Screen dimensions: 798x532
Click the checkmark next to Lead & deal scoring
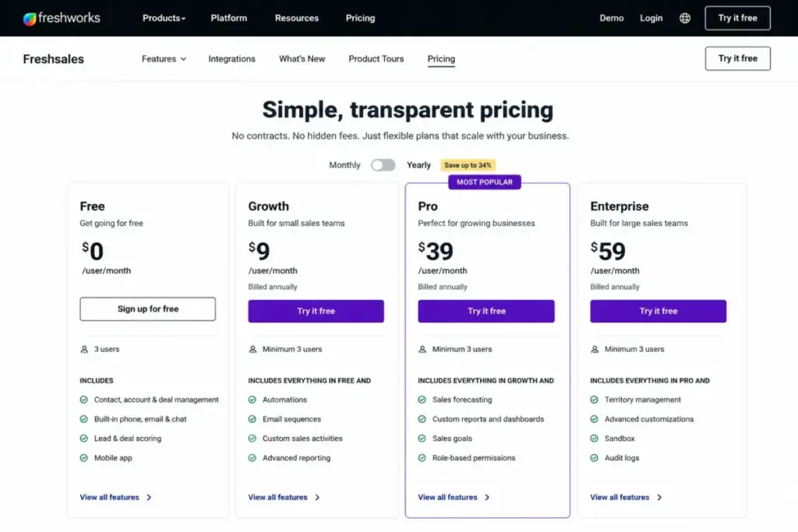(83, 439)
